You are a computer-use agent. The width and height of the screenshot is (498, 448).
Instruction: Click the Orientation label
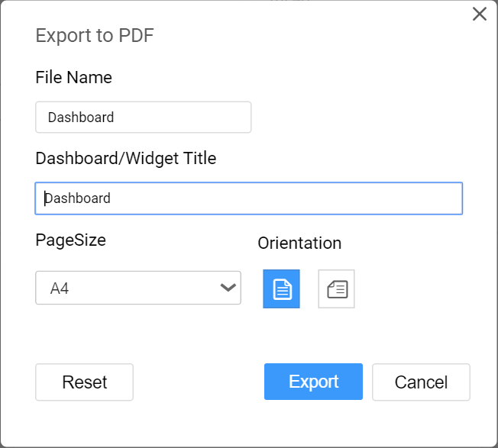pos(299,243)
